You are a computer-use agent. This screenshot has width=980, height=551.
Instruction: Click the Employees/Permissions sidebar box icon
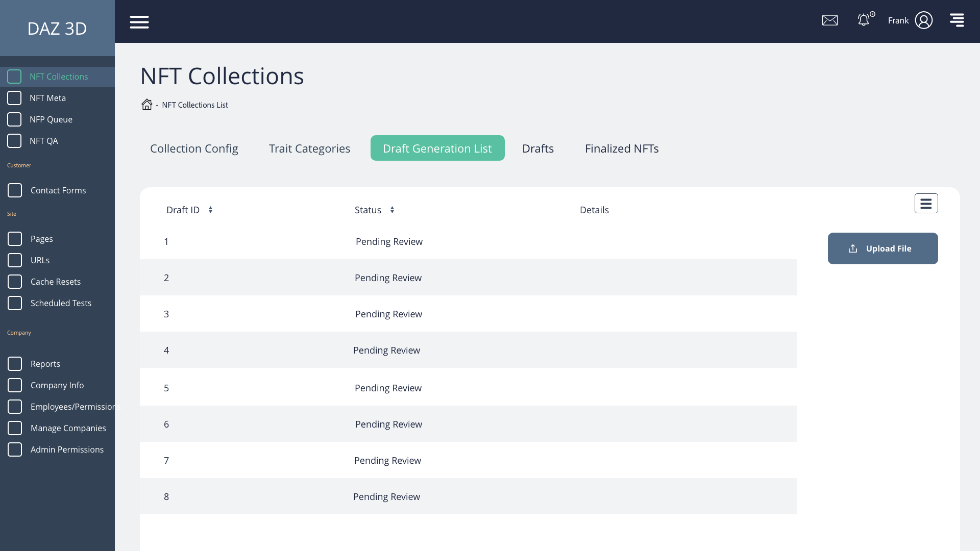pos(15,407)
